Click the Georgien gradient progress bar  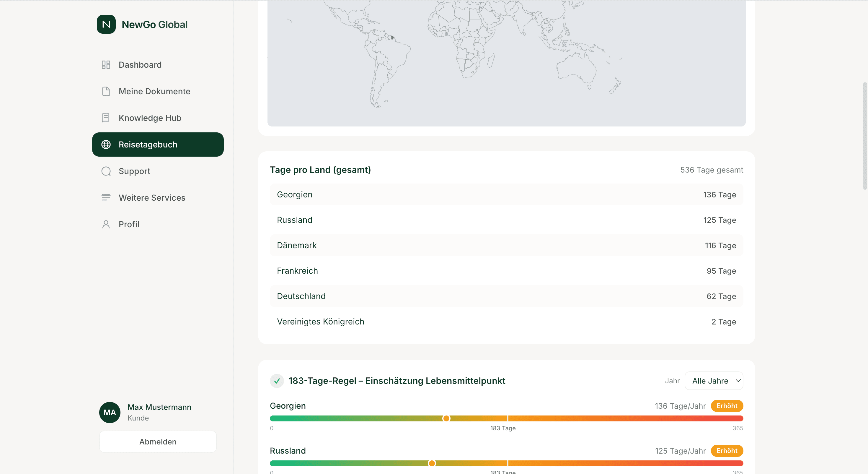pyautogui.click(x=506, y=419)
